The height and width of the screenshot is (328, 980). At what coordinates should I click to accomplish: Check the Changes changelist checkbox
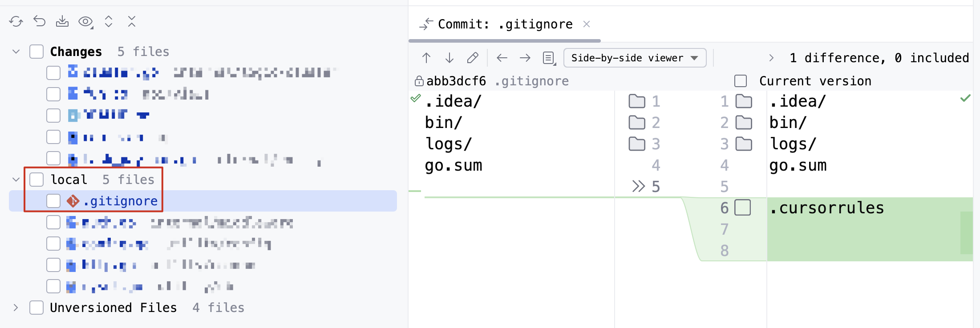[36, 52]
